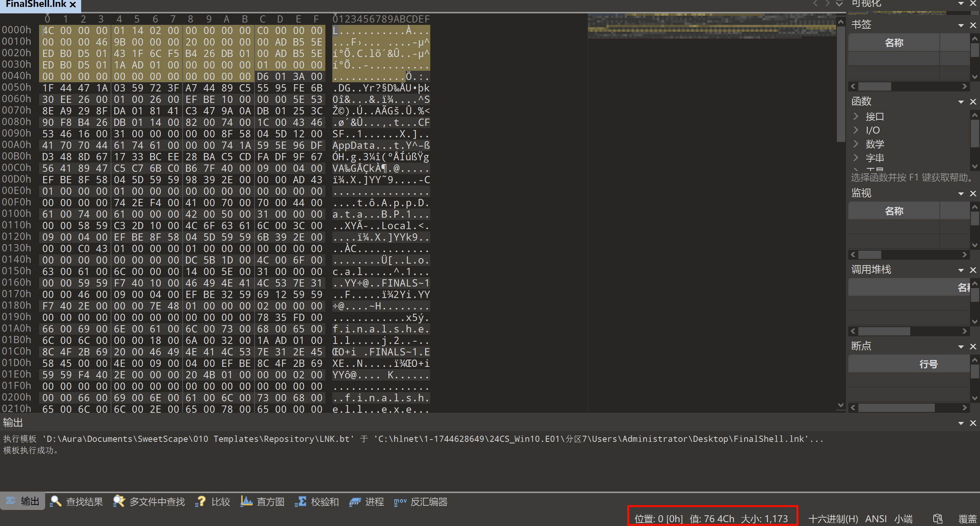Open the 调用堆栈 panel options dropdown

pyautogui.click(x=961, y=270)
